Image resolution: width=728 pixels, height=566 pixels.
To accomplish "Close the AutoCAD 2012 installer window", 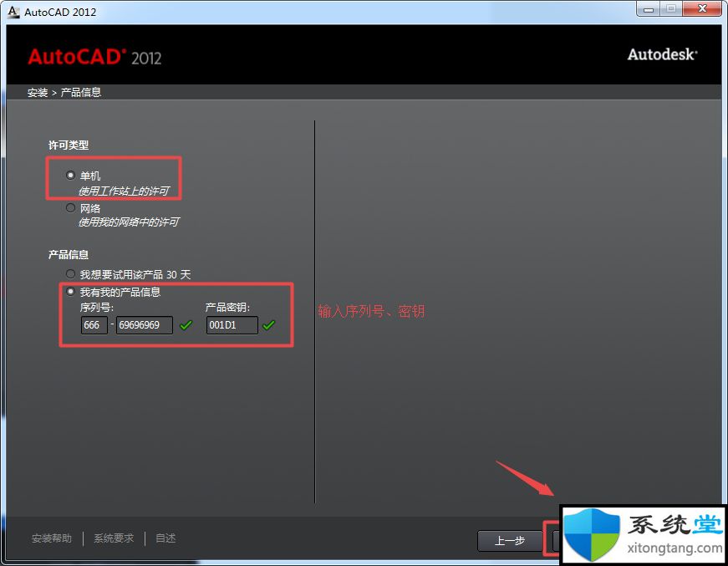I will tap(702, 9).
